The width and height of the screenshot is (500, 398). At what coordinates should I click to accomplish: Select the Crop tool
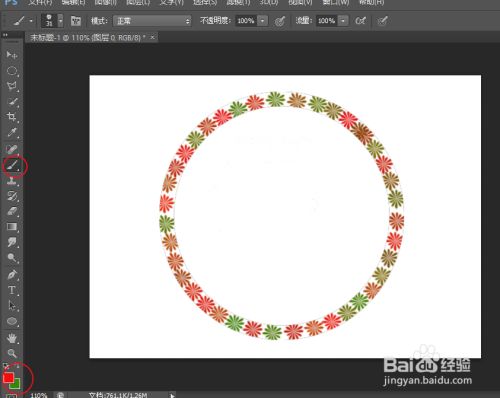coord(12,117)
